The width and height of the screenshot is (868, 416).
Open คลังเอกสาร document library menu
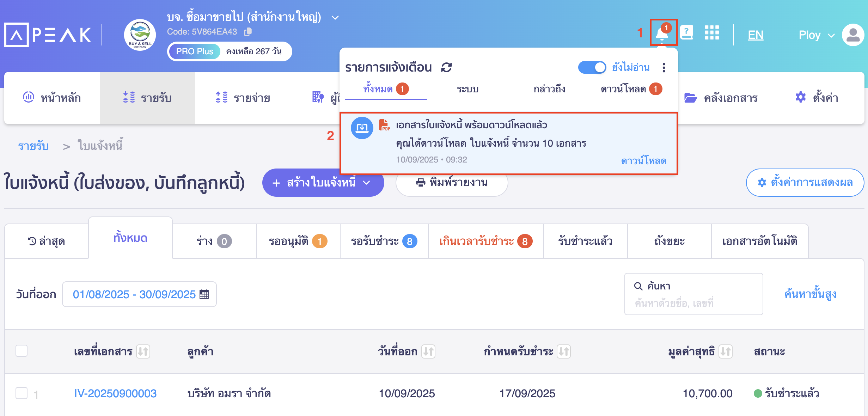coord(721,98)
